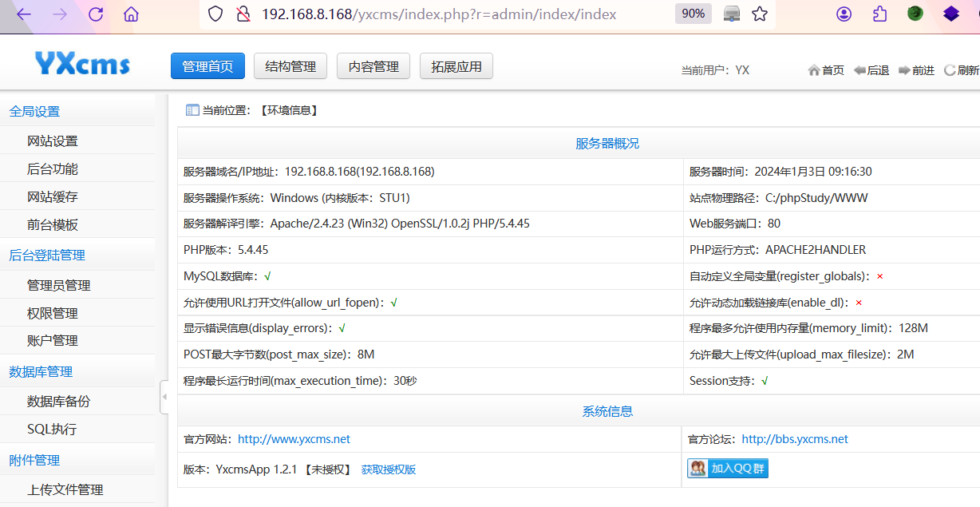Open the 90% zoom level indicator
The image size is (980, 507).
click(693, 14)
